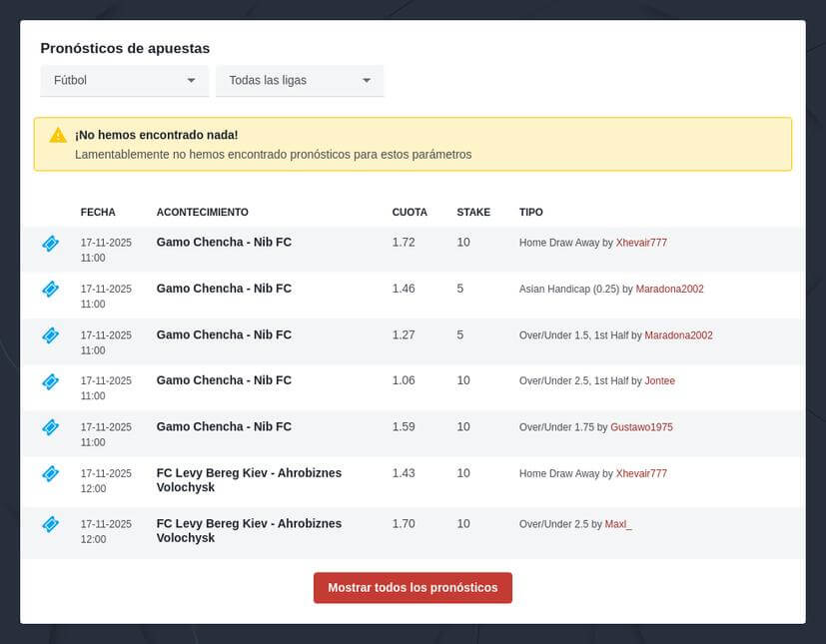Click the Maxl_ tipster link
The image size is (826, 644).
pyautogui.click(x=617, y=523)
